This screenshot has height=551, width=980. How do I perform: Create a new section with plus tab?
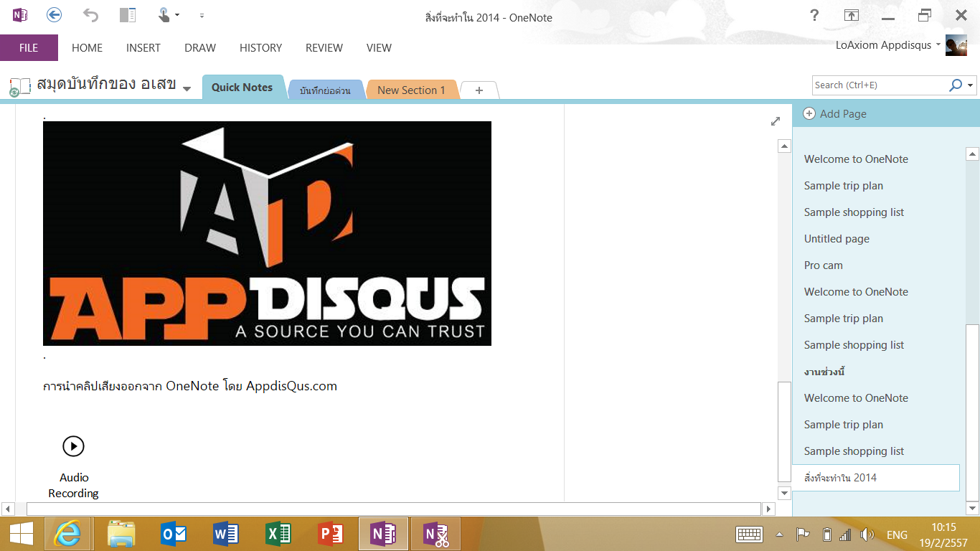479,90
